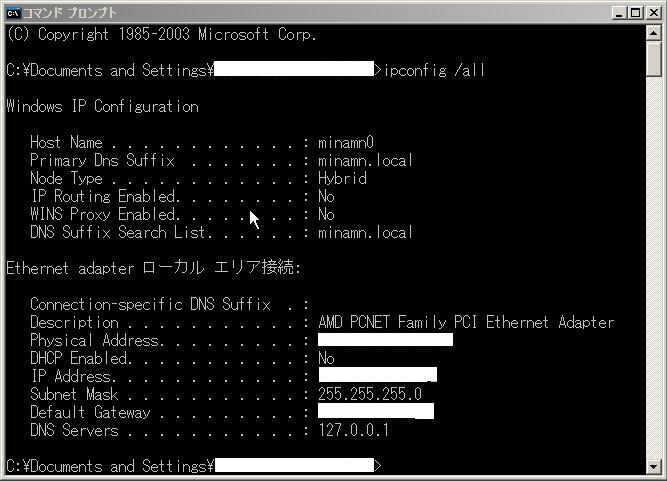Screen dimensions: 667x481
Task: Click the Node Type value 'Hybrid'
Action: [342, 178]
